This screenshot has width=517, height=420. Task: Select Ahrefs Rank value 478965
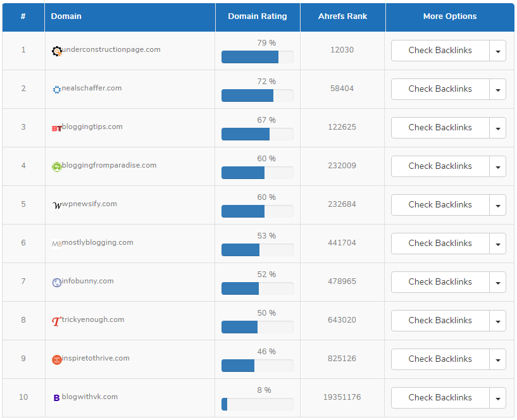coord(342,281)
